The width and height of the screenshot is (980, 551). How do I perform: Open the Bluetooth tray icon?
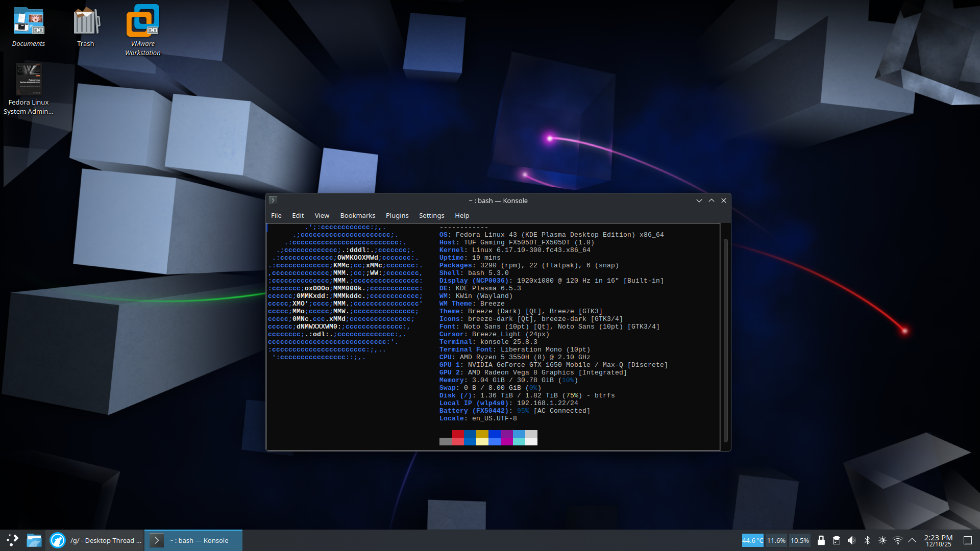867,540
